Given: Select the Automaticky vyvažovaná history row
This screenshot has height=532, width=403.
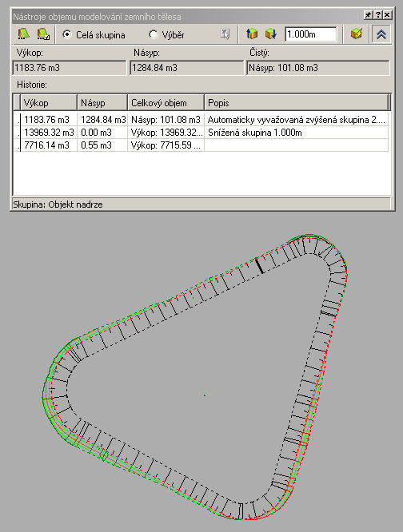Looking at the screenshot, I should [x=201, y=120].
